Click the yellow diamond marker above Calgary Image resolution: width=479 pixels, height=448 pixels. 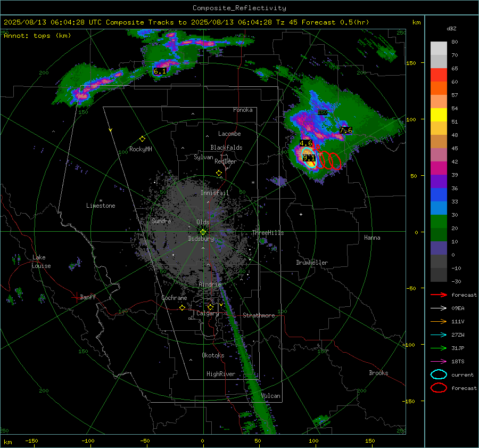[x=210, y=307]
